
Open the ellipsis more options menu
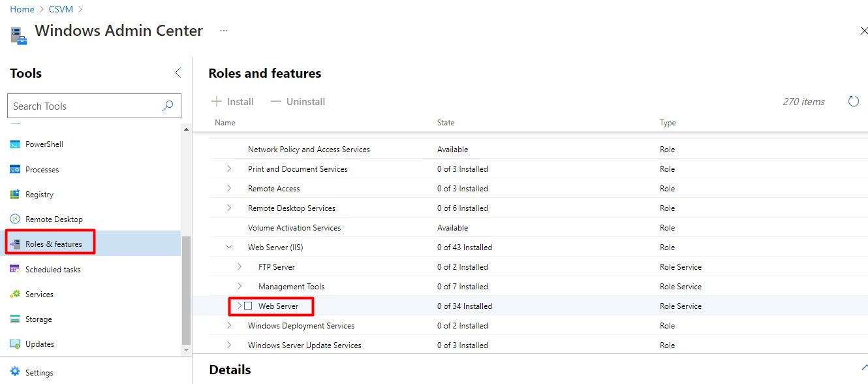pyautogui.click(x=224, y=31)
